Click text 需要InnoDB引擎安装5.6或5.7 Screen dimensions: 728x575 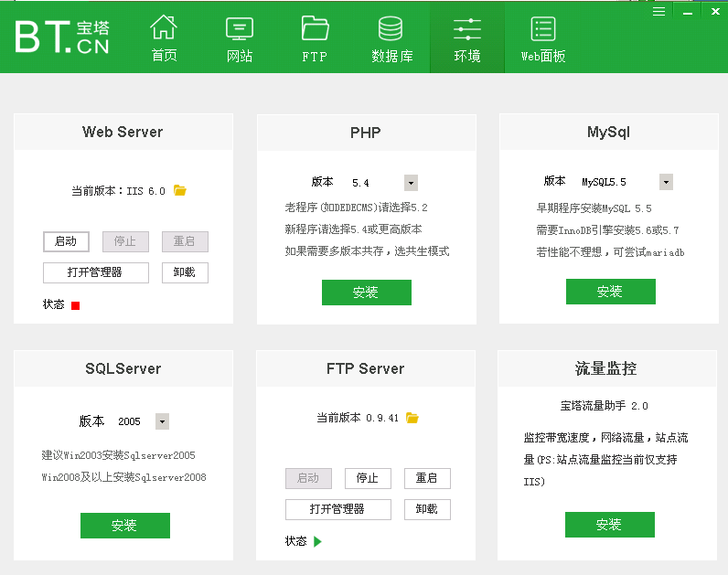click(607, 230)
